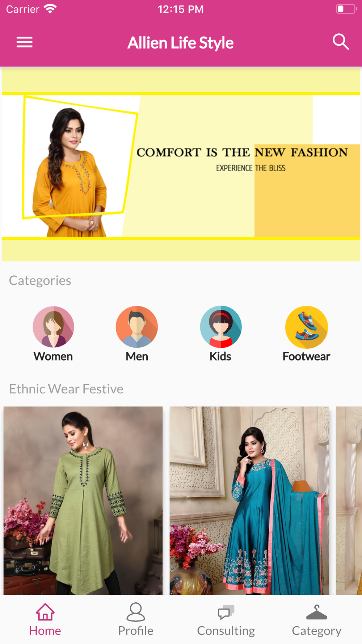Switch to the Profile tab

(x=136, y=619)
